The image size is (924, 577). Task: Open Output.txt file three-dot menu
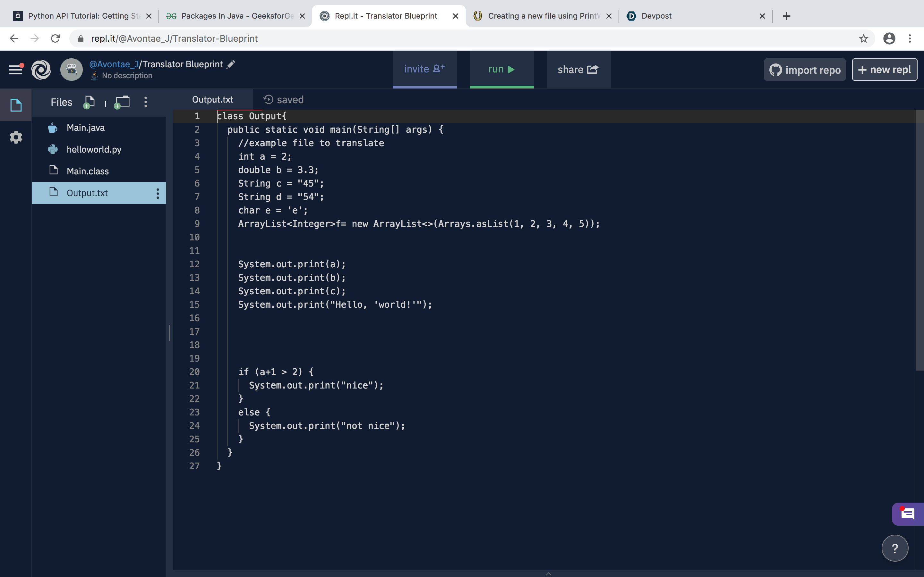157,193
